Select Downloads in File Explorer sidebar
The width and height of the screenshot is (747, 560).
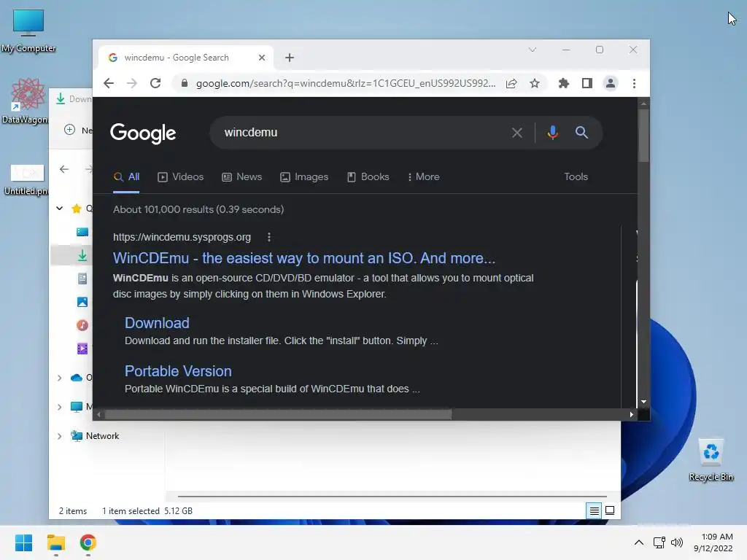(82, 255)
